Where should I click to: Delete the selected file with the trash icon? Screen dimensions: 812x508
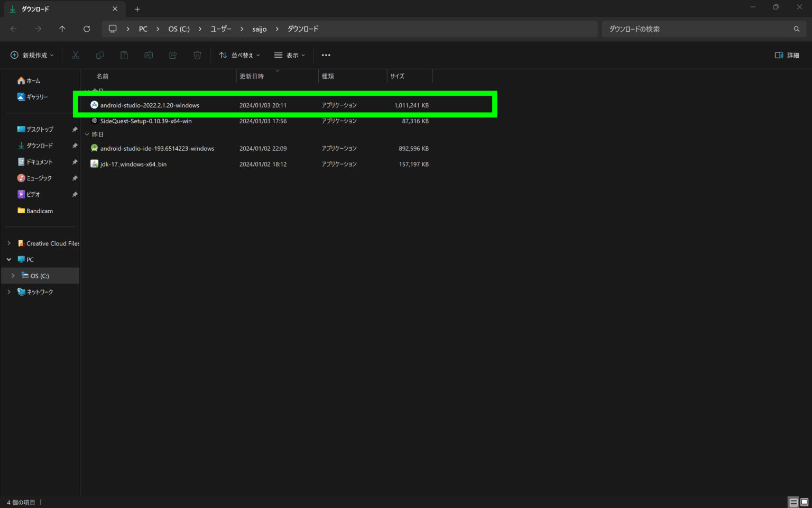tap(197, 55)
